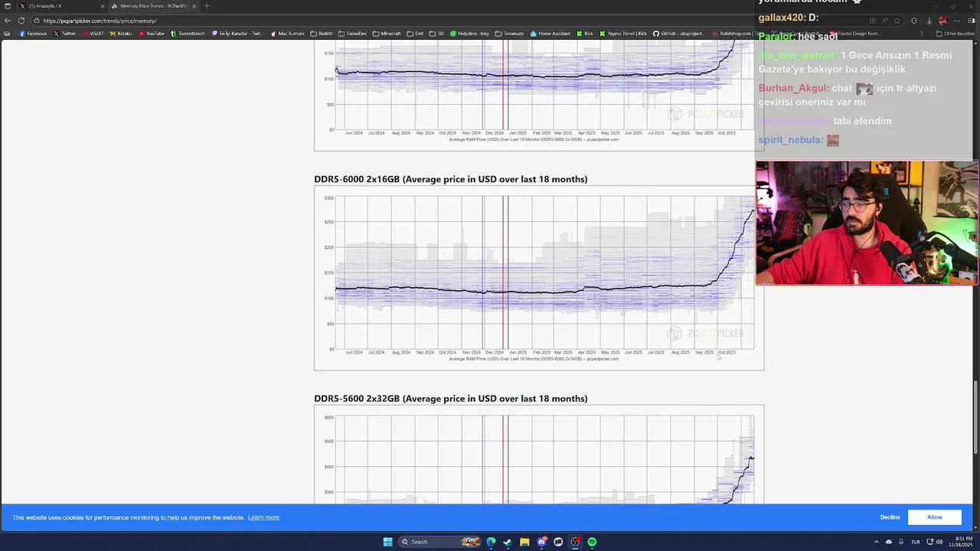The image size is (980, 551).
Task: Open the GitHub obsproject bookmark
Action: coord(678,34)
